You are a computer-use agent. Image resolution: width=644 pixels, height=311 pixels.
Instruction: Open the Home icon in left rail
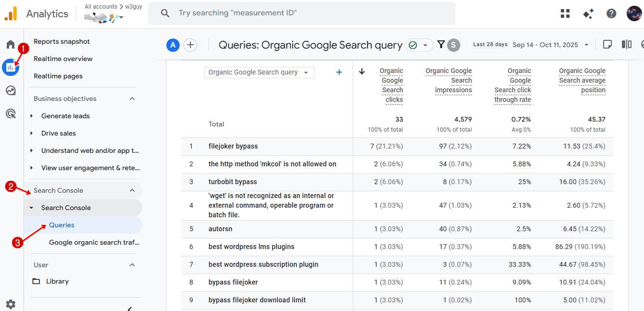pos(11,45)
